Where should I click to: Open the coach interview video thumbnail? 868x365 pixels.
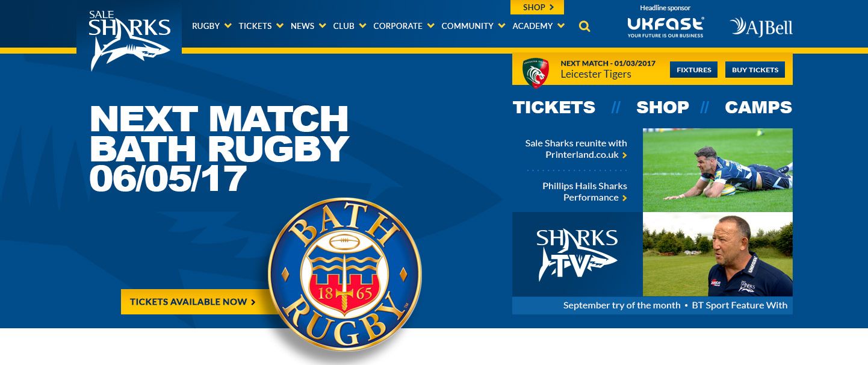point(718,254)
